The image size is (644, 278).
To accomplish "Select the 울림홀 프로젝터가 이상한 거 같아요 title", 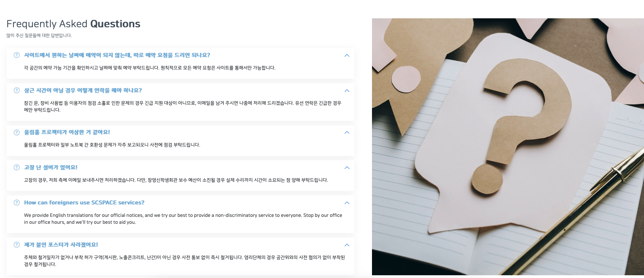I will pos(67,132).
